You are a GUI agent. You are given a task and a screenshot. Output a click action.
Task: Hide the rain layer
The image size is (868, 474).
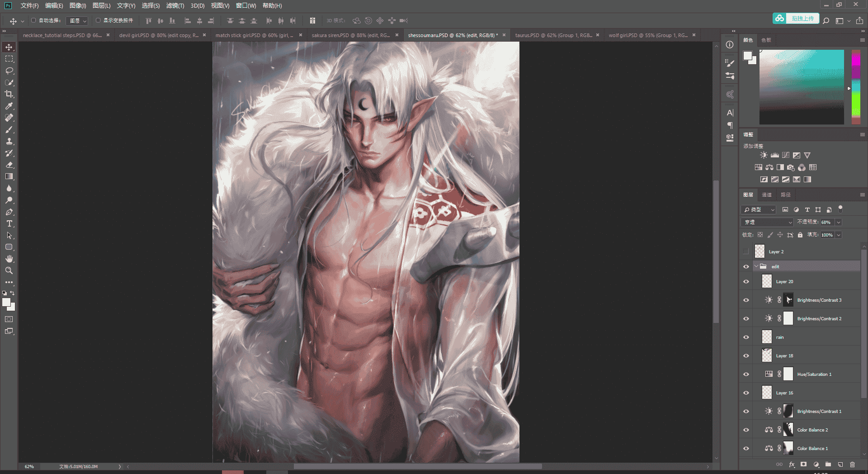click(x=746, y=337)
